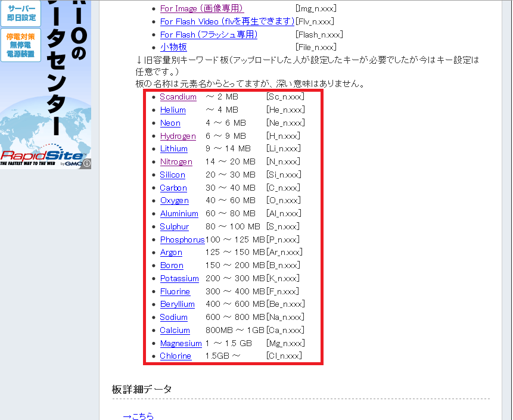Open the Magnesium 1–1.5 GB board
The width and height of the screenshot is (513, 420).
pos(181,343)
